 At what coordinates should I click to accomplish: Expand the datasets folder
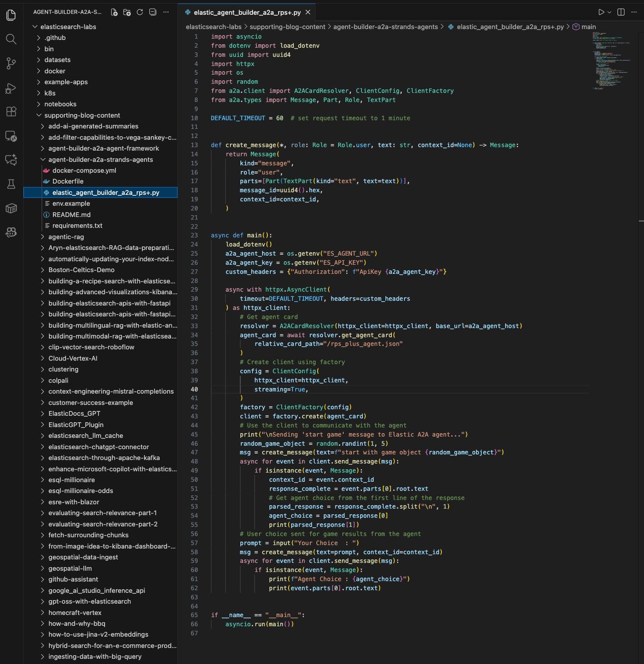coord(57,60)
